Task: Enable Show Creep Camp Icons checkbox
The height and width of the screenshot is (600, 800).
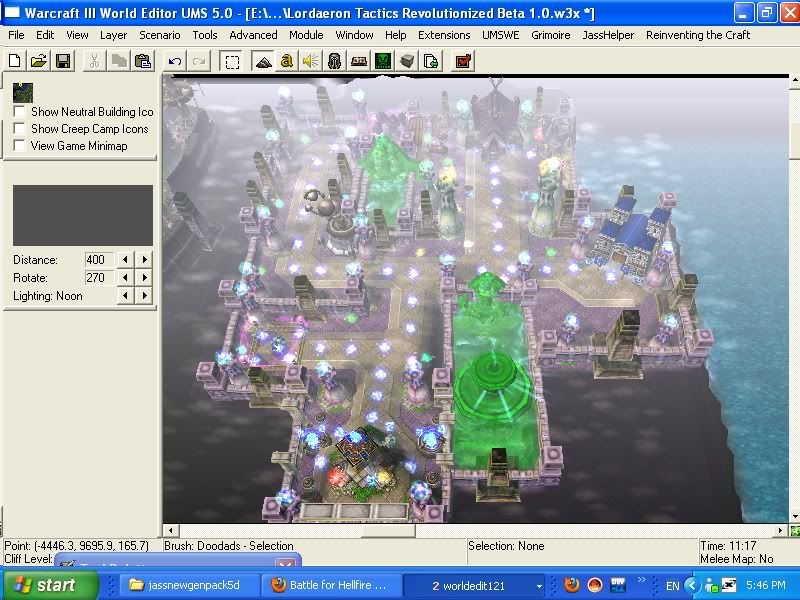Action: coord(19,129)
